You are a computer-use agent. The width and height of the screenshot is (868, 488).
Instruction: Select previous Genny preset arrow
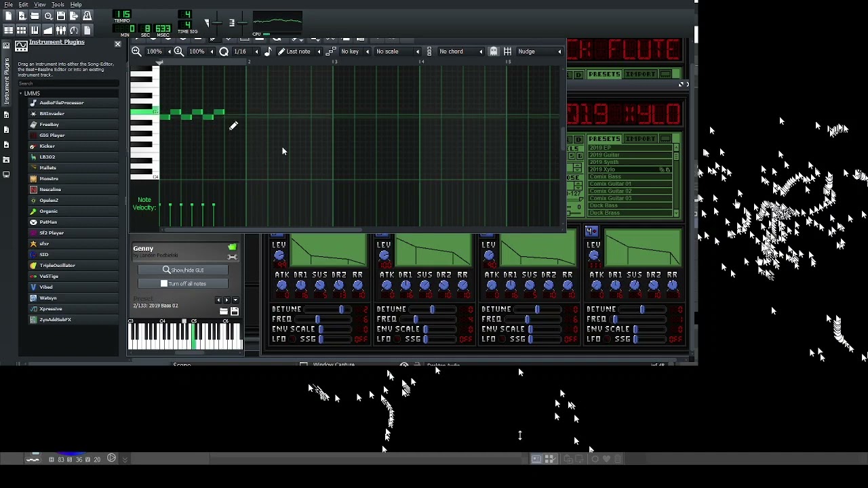[218, 300]
